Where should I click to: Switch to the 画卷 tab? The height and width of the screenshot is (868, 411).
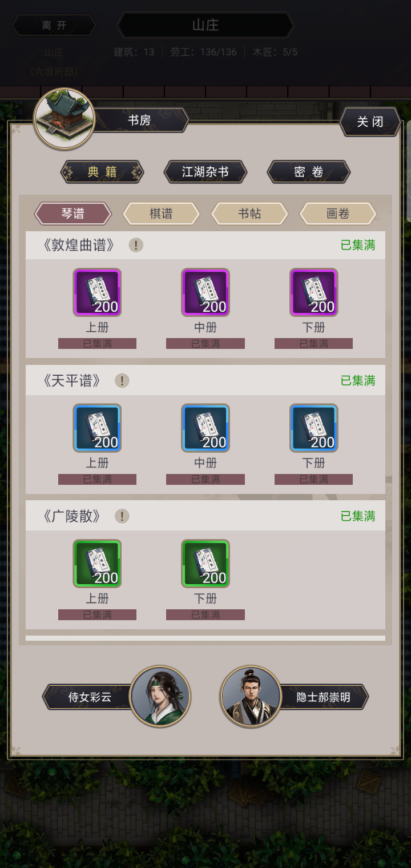[x=338, y=214]
